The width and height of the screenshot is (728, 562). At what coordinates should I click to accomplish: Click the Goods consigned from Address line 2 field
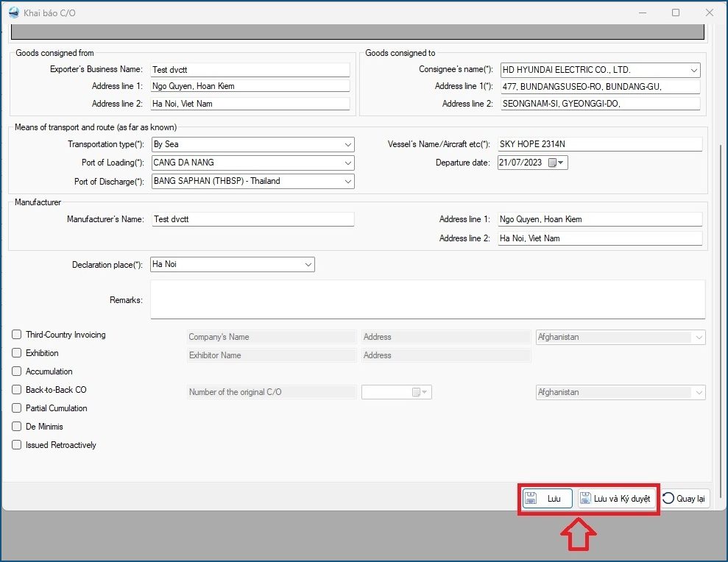[250, 104]
